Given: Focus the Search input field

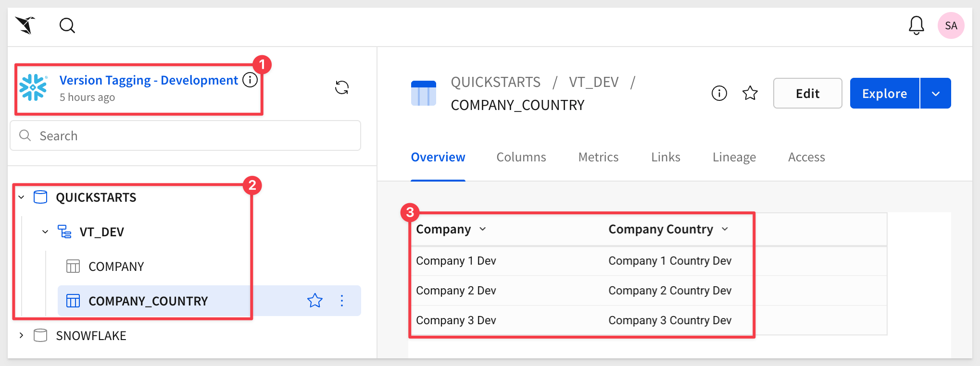Looking at the screenshot, I should click(186, 135).
